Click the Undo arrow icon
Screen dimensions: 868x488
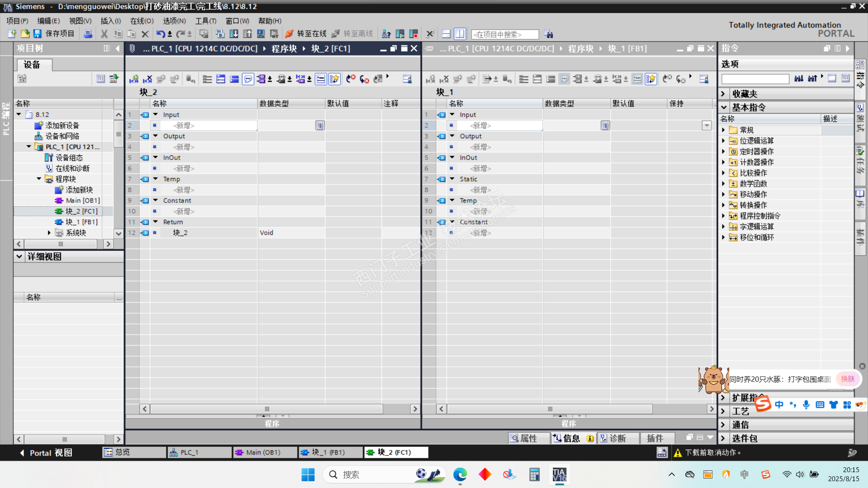pyautogui.click(x=160, y=34)
